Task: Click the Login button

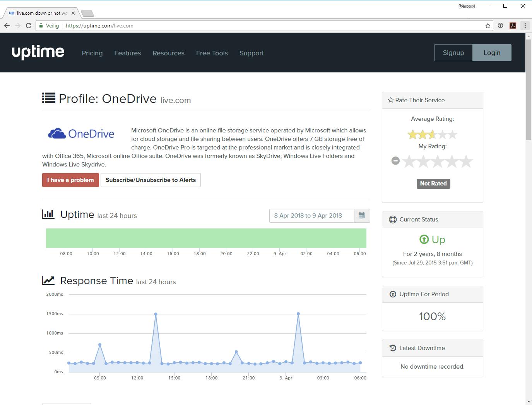Action: [x=492, y=53]
